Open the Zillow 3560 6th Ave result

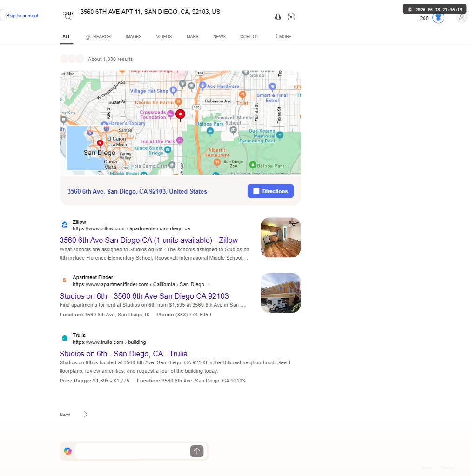pos(148,240)
